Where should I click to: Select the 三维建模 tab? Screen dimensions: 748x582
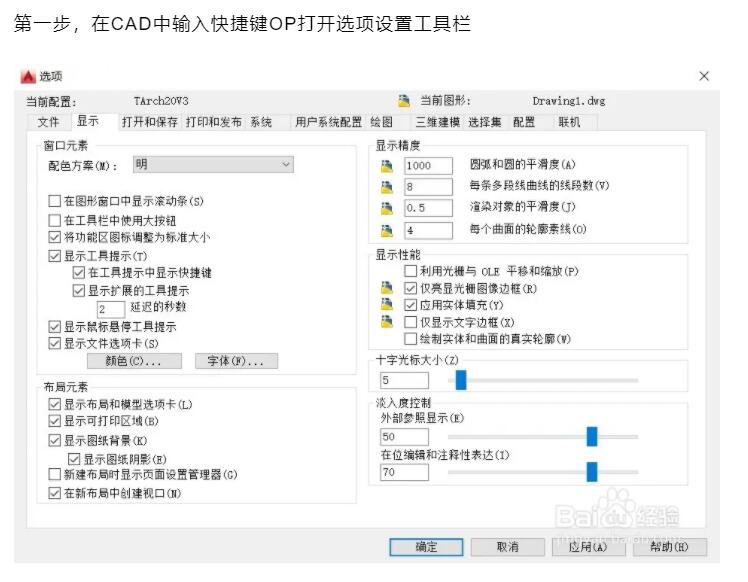coord(437,122)
